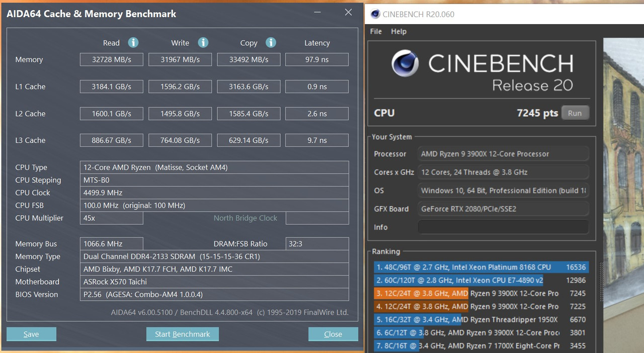Image resolution: width=644 pixels, height=353 pixels.
Task: Click the Copy column info icon
Action: pyautogui.click(x=271, y=42)
